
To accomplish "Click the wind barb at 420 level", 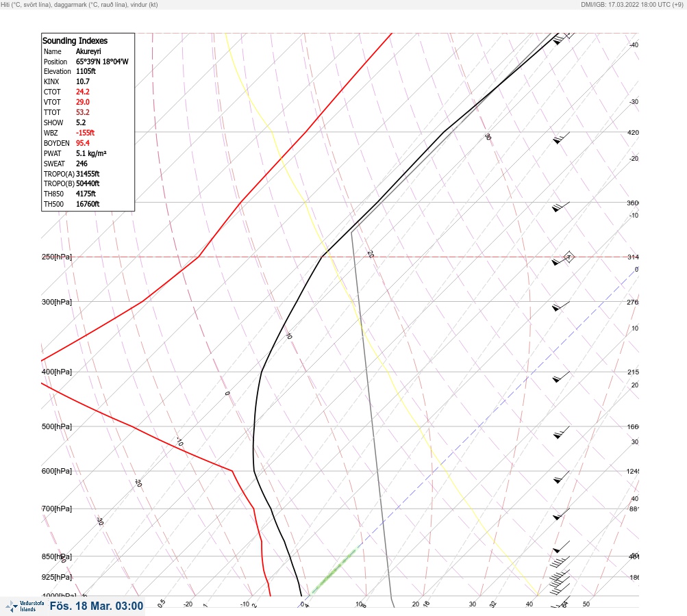I will coord(561,138).
